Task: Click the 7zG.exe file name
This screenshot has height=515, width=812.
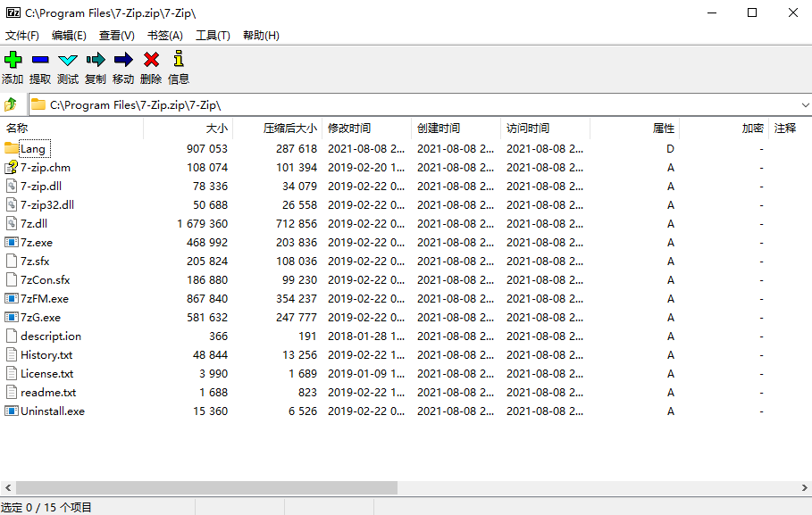Action: click(40, 317)
